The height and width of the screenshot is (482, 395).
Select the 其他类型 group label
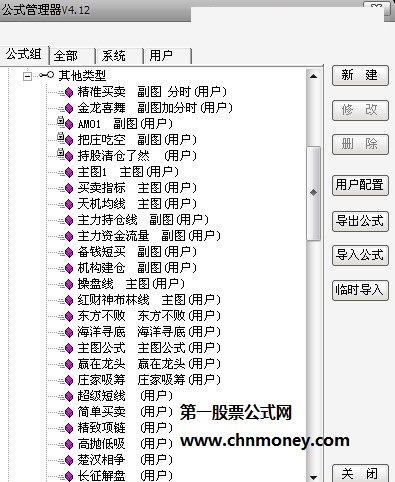coord(82,76)
